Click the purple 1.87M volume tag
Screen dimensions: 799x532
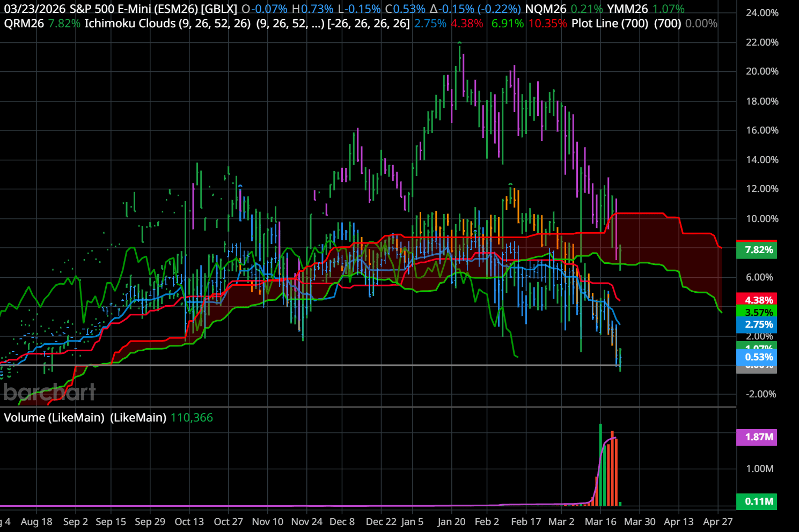tap(758, 437)
